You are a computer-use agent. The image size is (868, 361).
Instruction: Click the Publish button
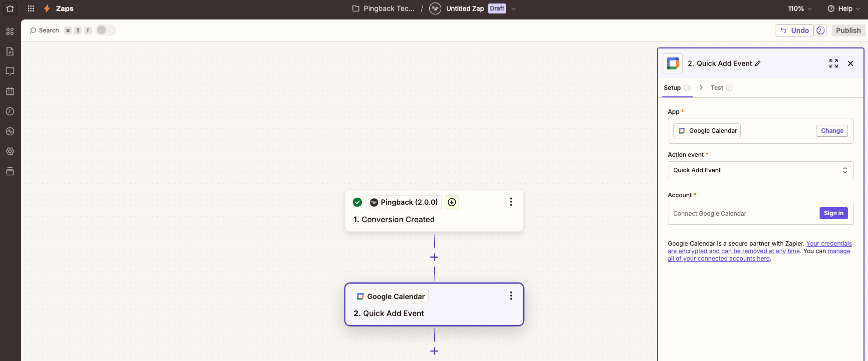point(848,30)
